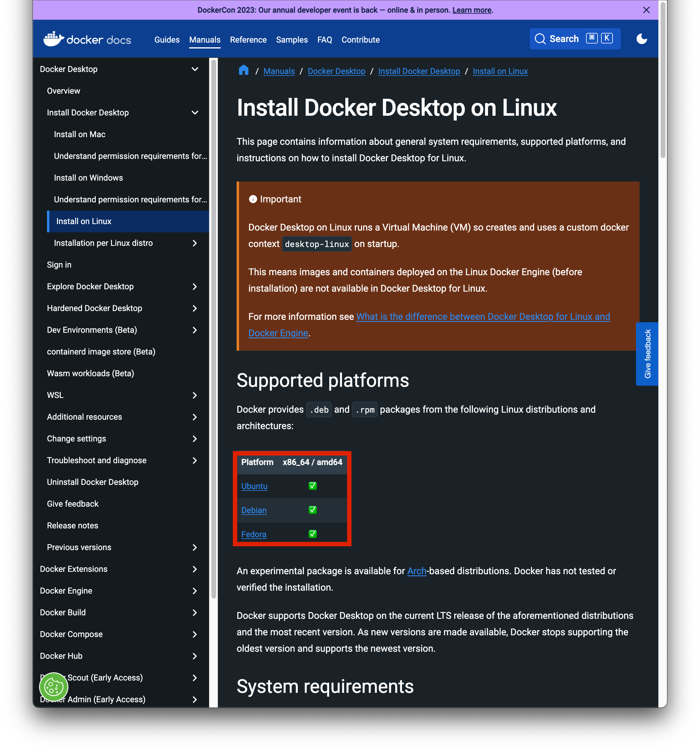Click the Search magnifier button
The height and width of the screenshot is (751, 700).
(575, 39)
